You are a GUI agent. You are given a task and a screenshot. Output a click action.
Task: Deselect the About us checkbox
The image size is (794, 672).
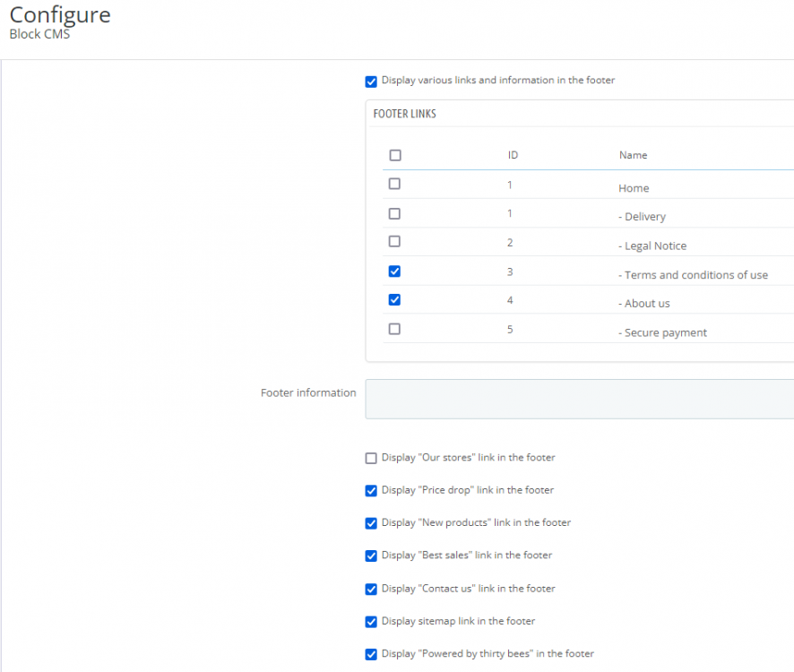point(394,300)
